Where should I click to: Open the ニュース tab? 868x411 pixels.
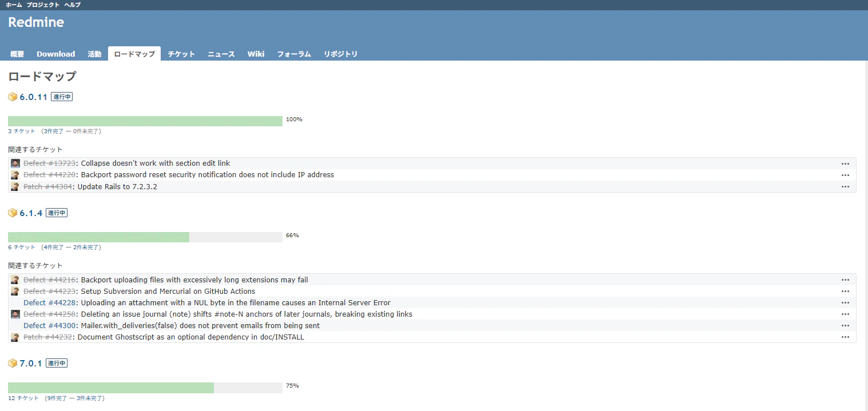221,54
